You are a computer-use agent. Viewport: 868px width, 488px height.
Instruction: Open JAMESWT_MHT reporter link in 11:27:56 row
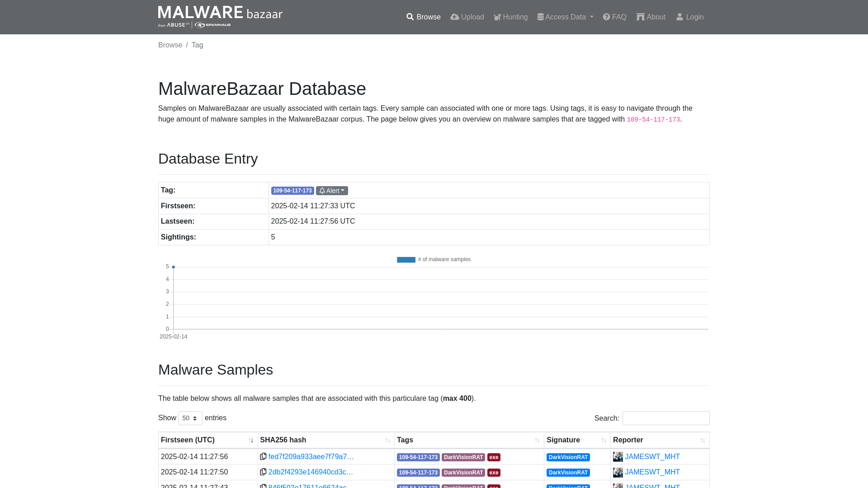click(652, 457)
